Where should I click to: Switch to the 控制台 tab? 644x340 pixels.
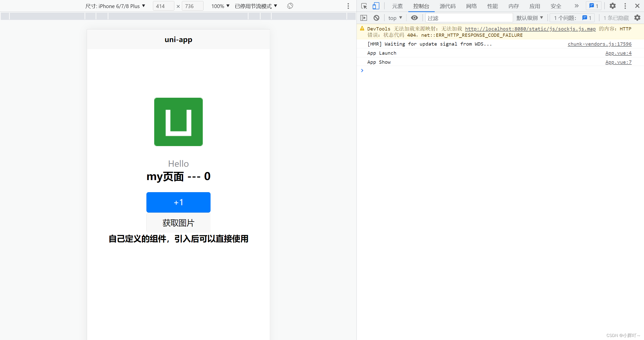coord(421,6)
